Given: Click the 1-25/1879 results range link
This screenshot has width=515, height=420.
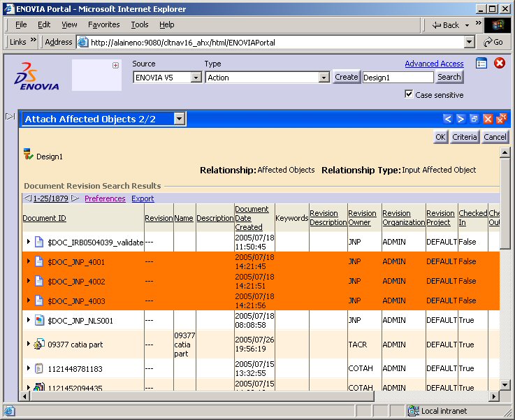Looking at the screenshot, I should 51,198.
